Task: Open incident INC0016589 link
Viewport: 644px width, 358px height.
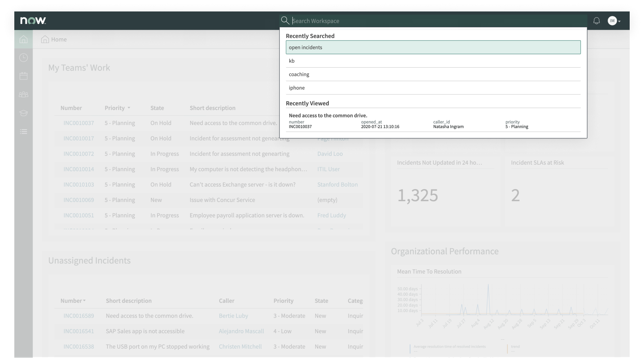Action: click(x=79, y=316)
